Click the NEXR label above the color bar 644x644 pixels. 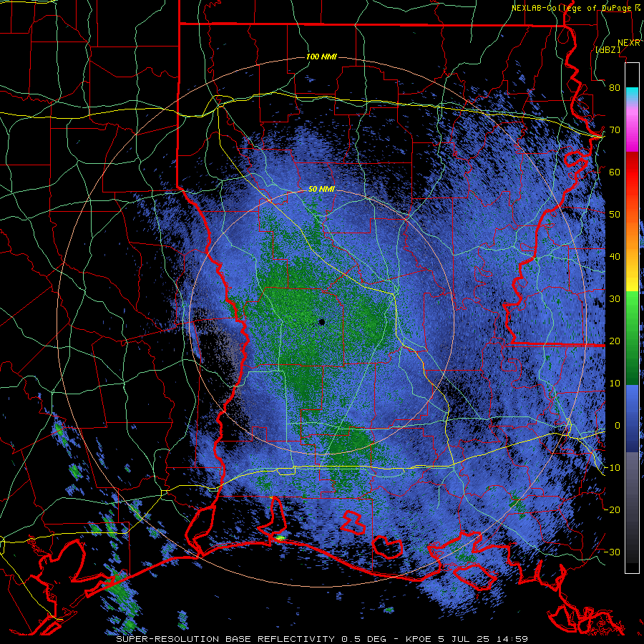point(629,43)
